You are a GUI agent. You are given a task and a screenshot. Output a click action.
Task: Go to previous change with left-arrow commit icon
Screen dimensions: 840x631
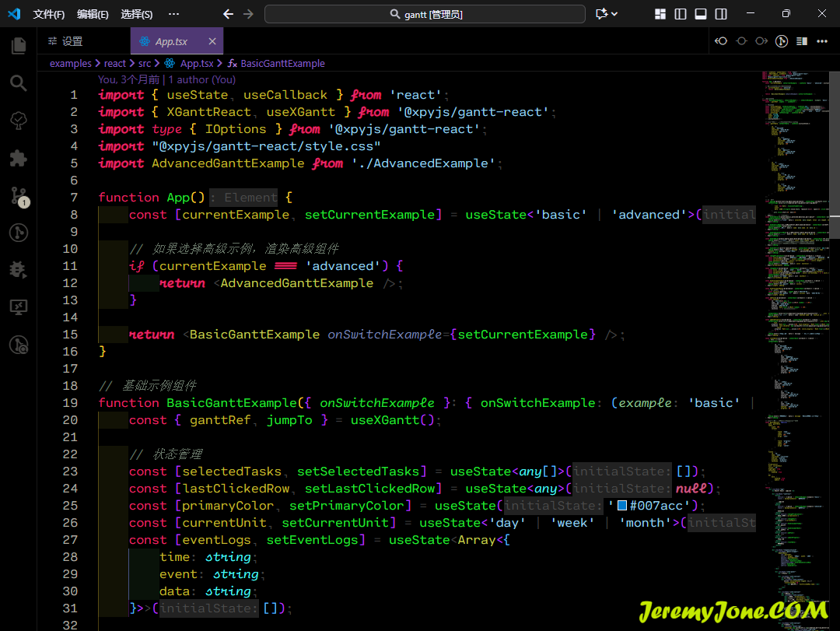(721, 41)
